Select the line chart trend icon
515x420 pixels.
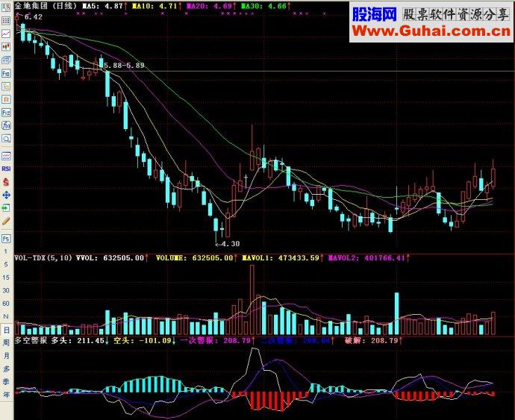[6, 34]
